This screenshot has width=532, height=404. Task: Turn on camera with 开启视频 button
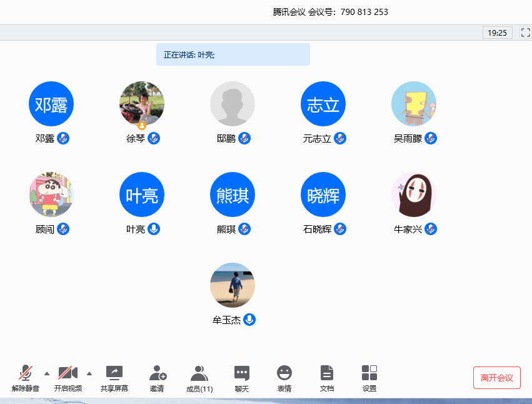click(68, 374)
